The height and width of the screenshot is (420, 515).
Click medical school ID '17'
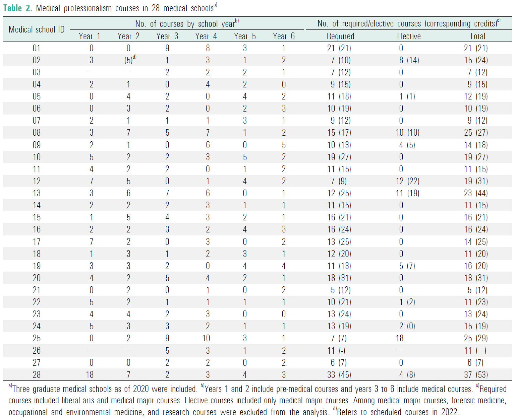(37, 242)
